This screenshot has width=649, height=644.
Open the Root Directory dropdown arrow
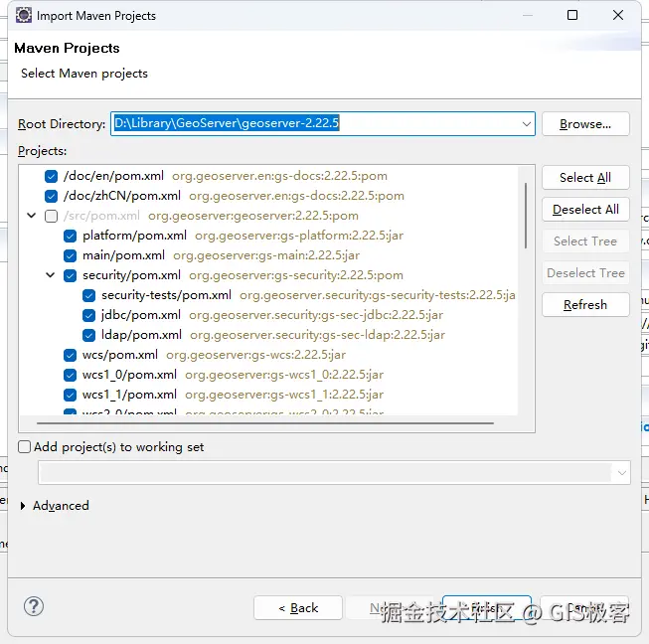pyautogui.click(x=527, y=124)
